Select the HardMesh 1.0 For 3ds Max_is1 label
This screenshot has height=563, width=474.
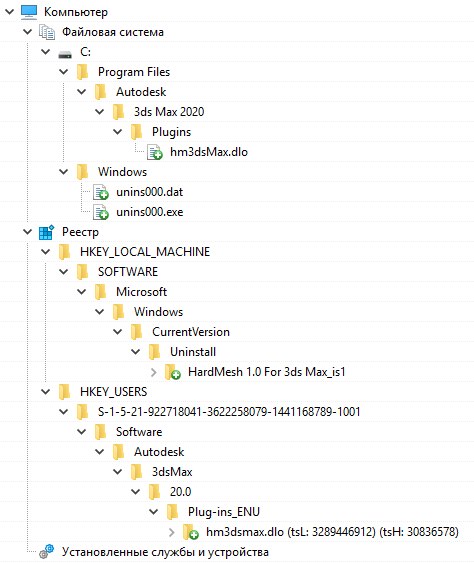[266, 372]
